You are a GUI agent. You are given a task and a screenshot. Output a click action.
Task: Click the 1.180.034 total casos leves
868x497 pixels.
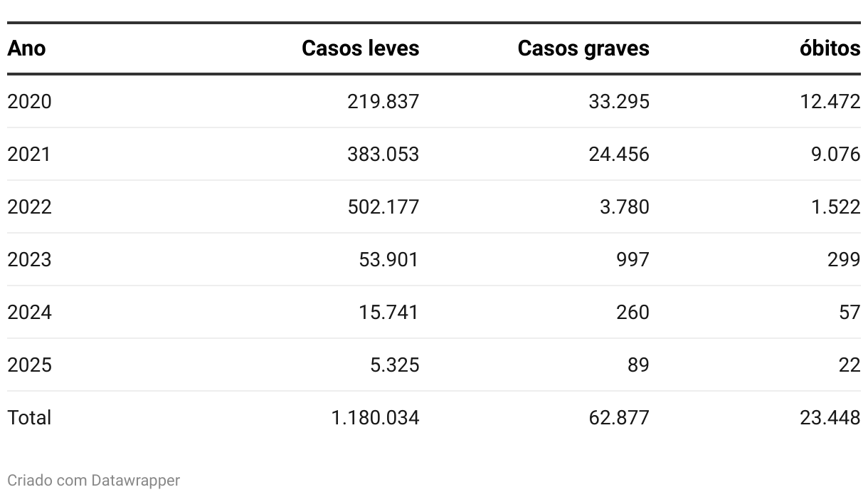pyautogui.click(x=375, y=417)
